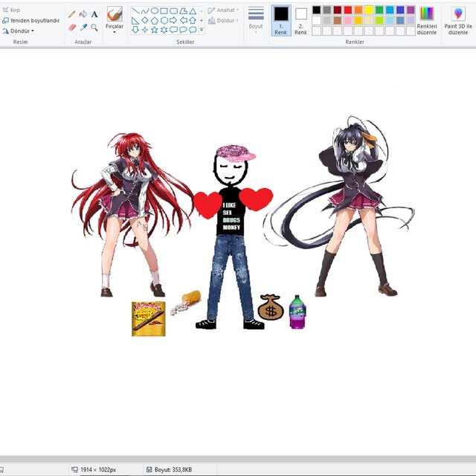Select the Magnifier zoom tool

pyautogui.click(x=94, y=28)
